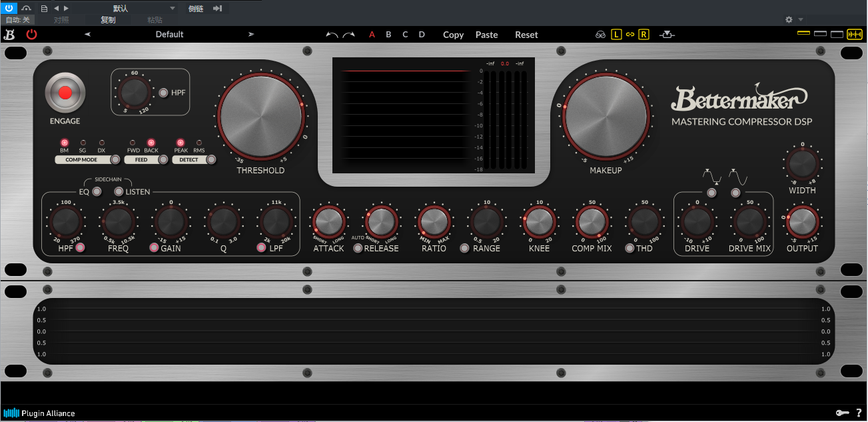This screenshot has width=868, height=422.
Task: Click the red plugin power icon
Action: click(x=31, y=35)
